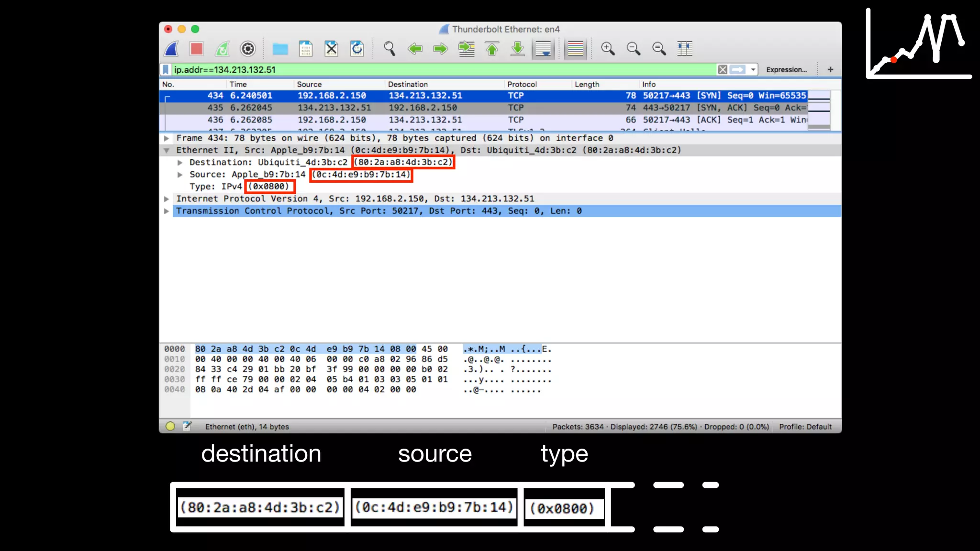
Task: Click the packet list minimap scrollbar
Action: click(819, 110)
